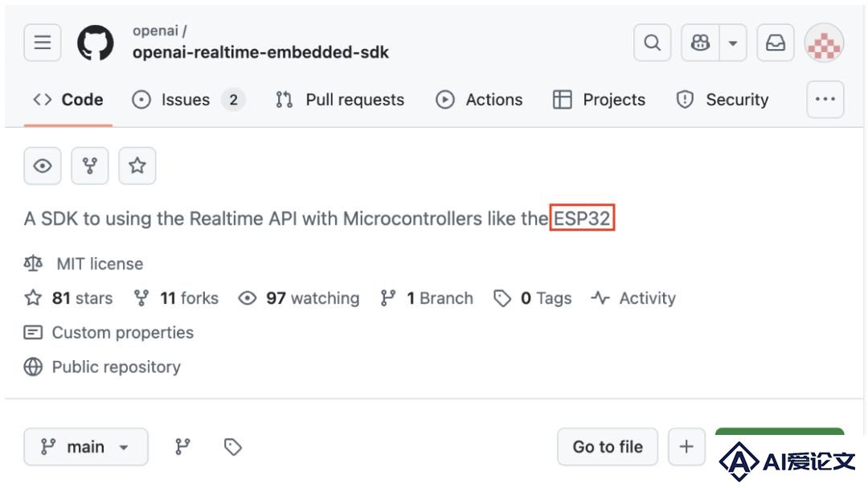
Task: Open Custom properties
Action: pyautogui.click(x=109, y=332)
